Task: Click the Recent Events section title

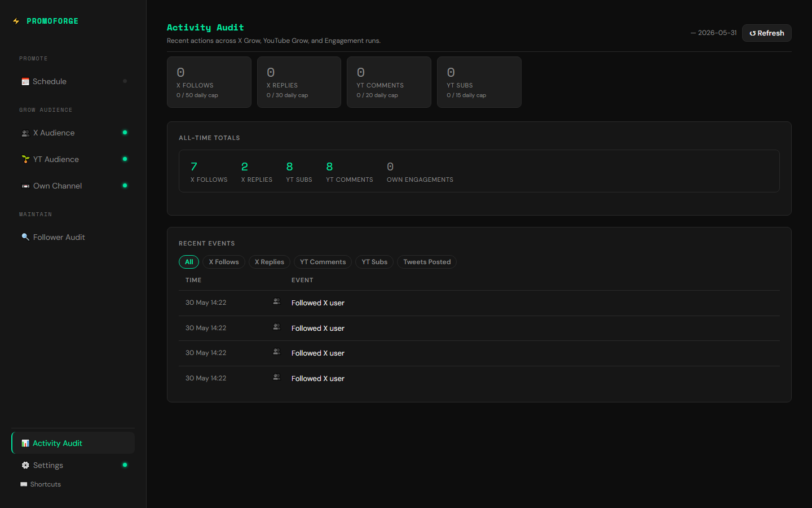Action: click(207, 243)
